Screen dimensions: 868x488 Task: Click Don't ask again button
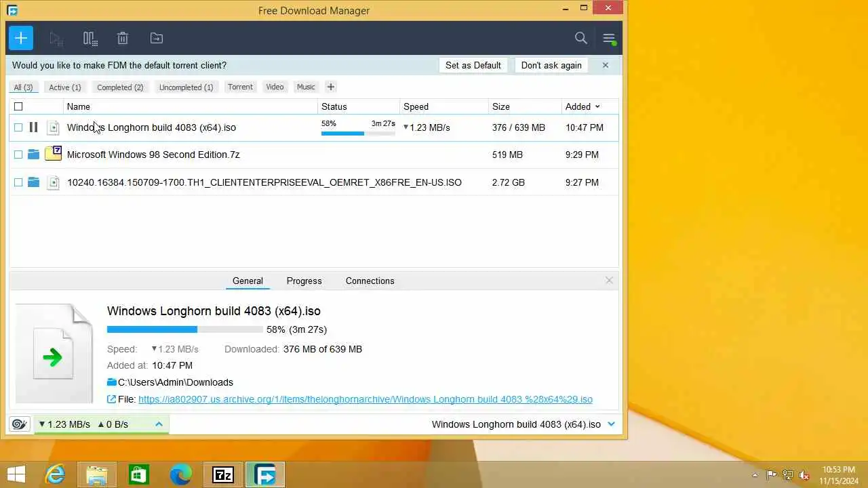click(551, 65)
